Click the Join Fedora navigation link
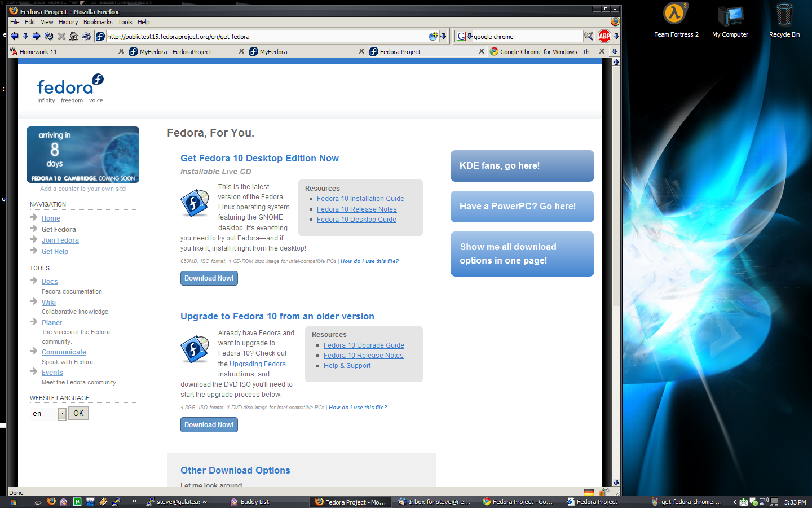Viewport: 812px width, 508px height. tap(60, 240)
